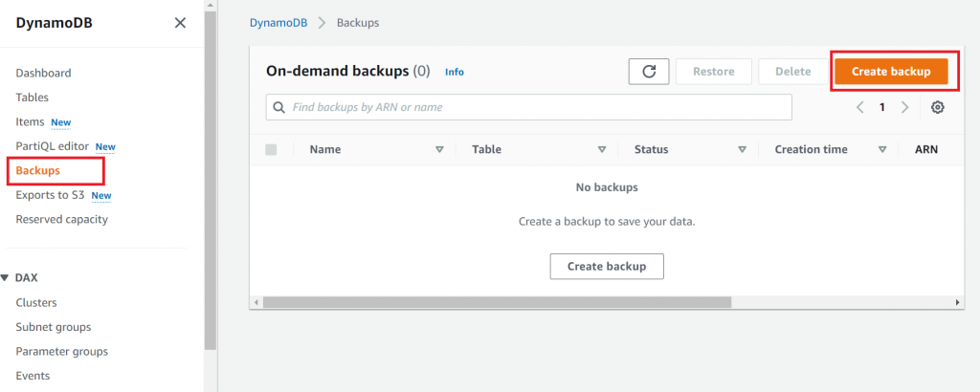This screenshot has width=980, height=392.
Task: Open Backups in the sidebar
Action: [x=38, y=170]
